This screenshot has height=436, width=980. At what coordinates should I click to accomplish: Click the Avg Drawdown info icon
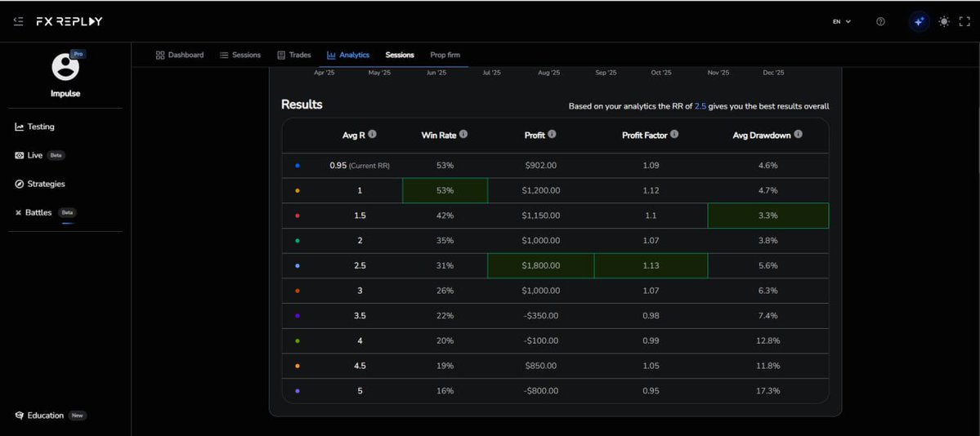[x=798, y=134]
